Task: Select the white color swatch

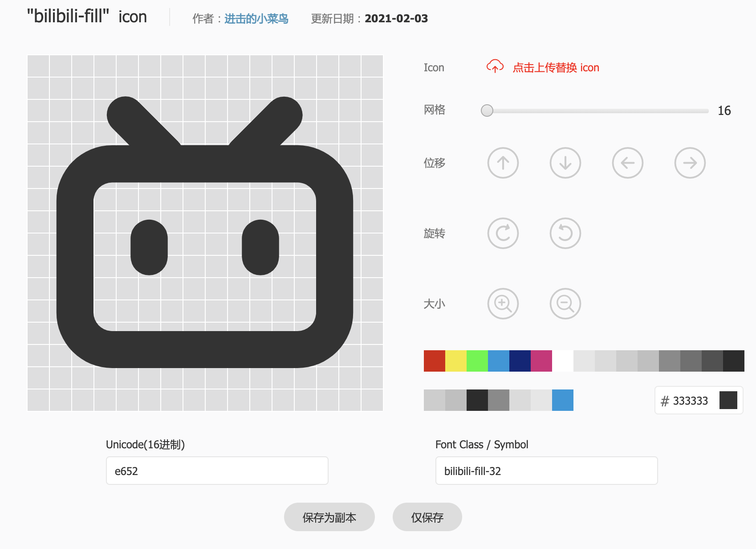Action: [563, 361]
